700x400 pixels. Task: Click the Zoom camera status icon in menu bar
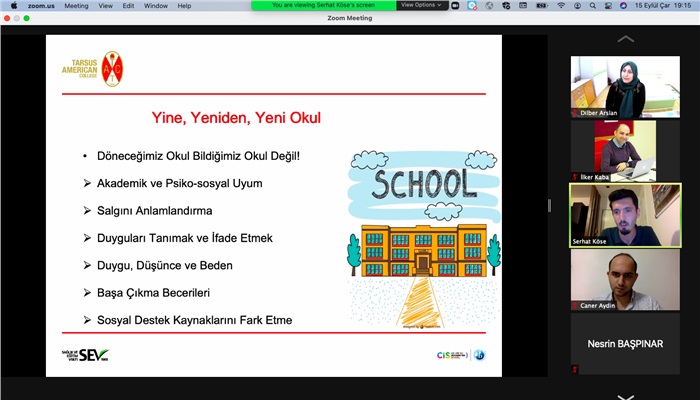(455, 5)
